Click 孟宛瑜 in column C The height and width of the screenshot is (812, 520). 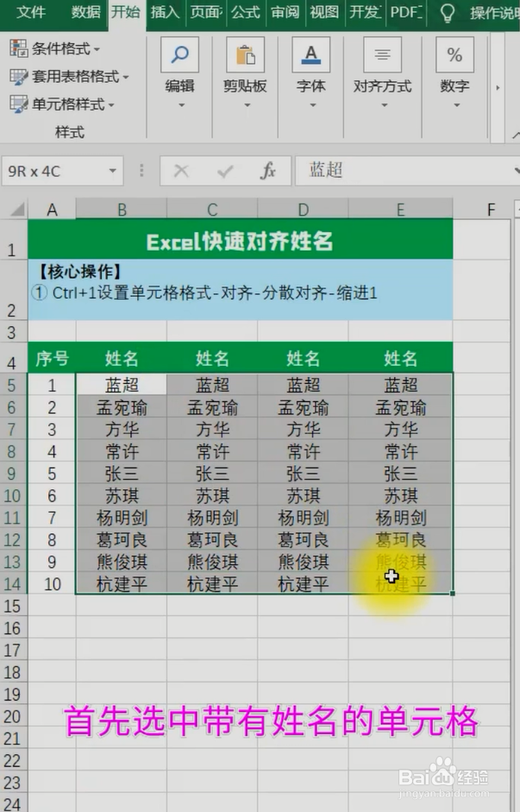click(x=212, y=407)
